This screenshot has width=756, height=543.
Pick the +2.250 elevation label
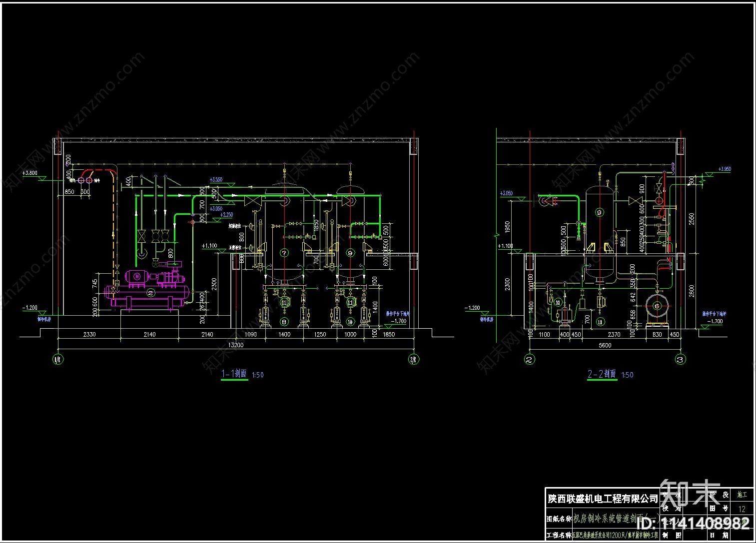coord(226,215)
